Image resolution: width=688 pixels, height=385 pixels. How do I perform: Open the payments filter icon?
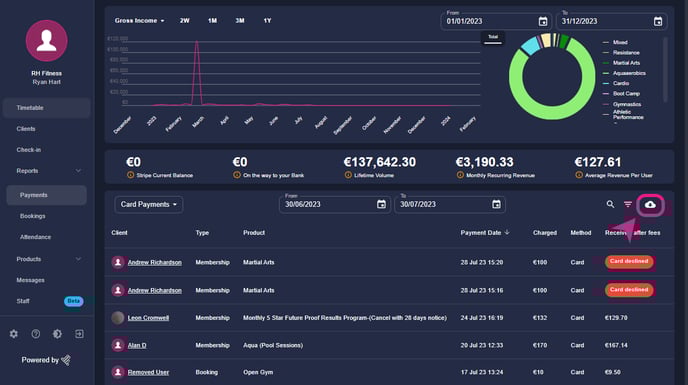pyautogui.click(x=628, y=204)
